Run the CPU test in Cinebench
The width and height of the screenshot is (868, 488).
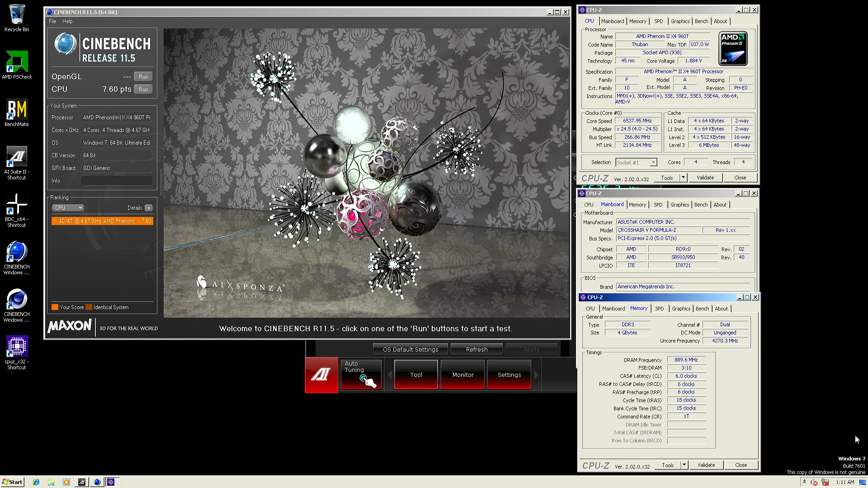point(143,89)
